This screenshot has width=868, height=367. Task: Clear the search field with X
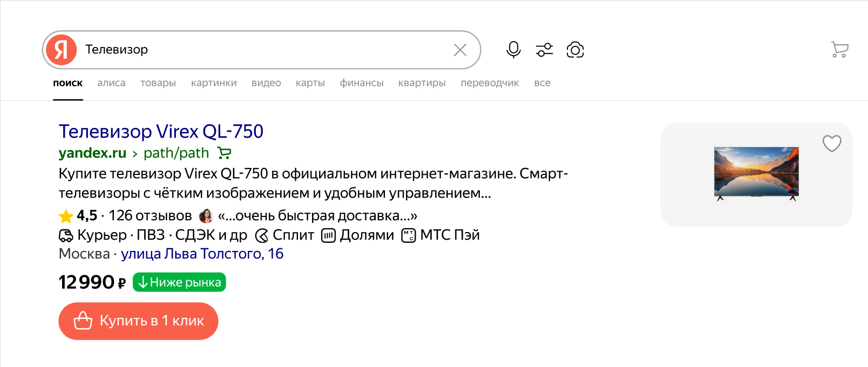coord(460,50)
